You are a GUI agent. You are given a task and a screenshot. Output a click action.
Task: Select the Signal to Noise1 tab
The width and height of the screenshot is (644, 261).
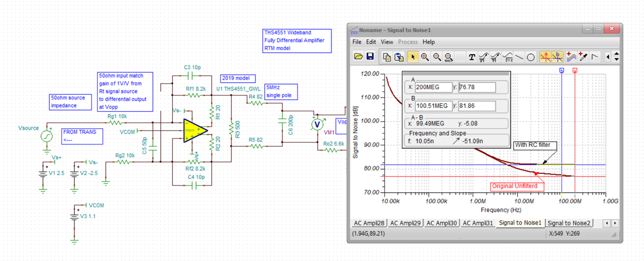(x=520, y=223)
